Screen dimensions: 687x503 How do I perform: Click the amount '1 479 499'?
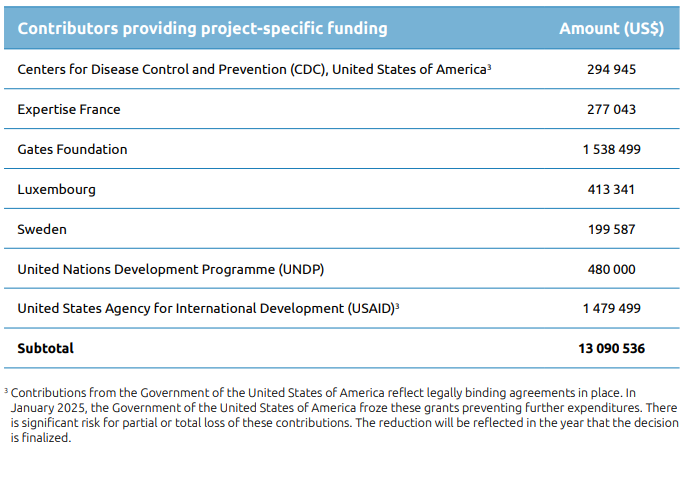(612, 308)
